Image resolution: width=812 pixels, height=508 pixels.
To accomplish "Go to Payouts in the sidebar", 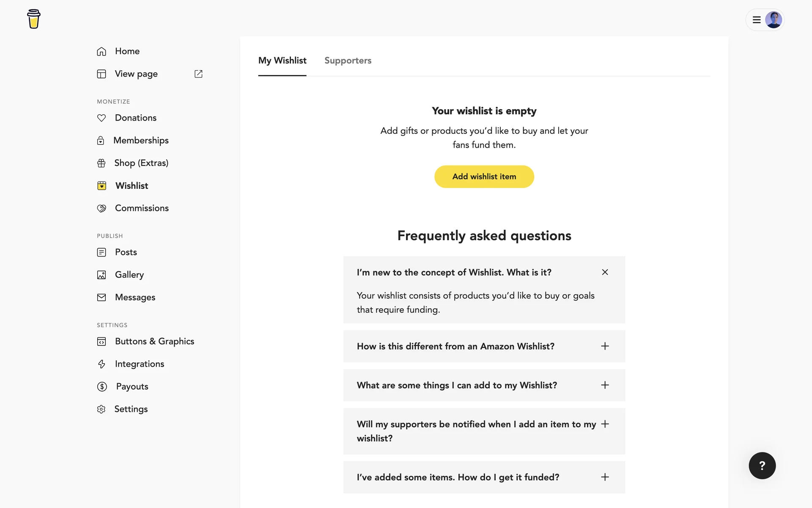I will click(132, 387).
